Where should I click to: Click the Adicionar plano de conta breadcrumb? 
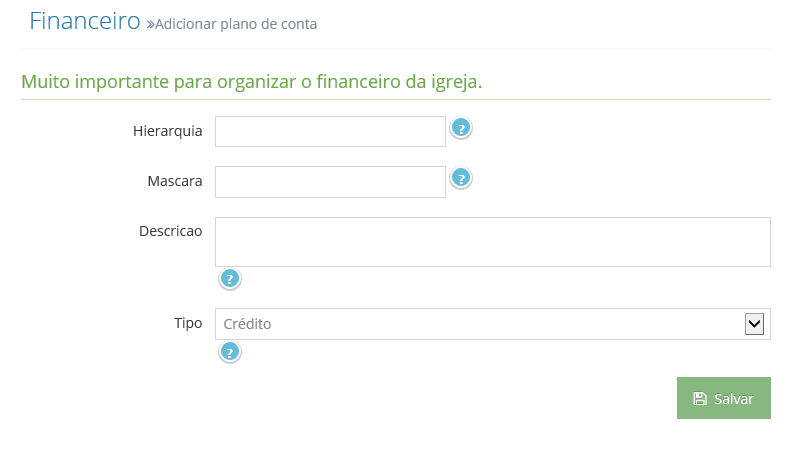coord(236,24)
